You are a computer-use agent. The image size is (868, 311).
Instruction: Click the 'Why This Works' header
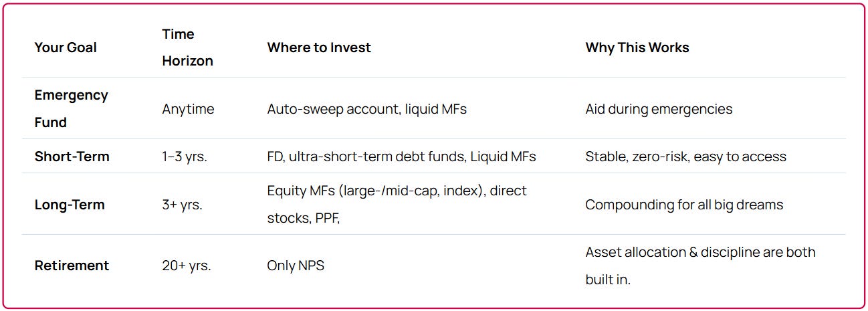tap(637, 47)
